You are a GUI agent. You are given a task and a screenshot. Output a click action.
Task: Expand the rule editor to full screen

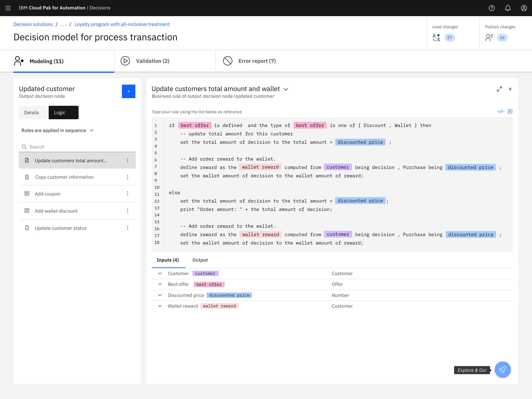coord(499,89)
